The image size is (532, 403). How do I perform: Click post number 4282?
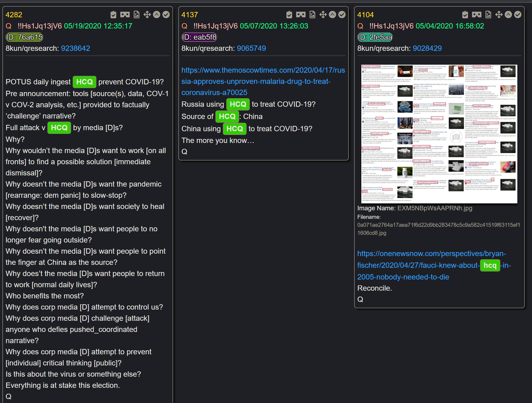point(14,15)
